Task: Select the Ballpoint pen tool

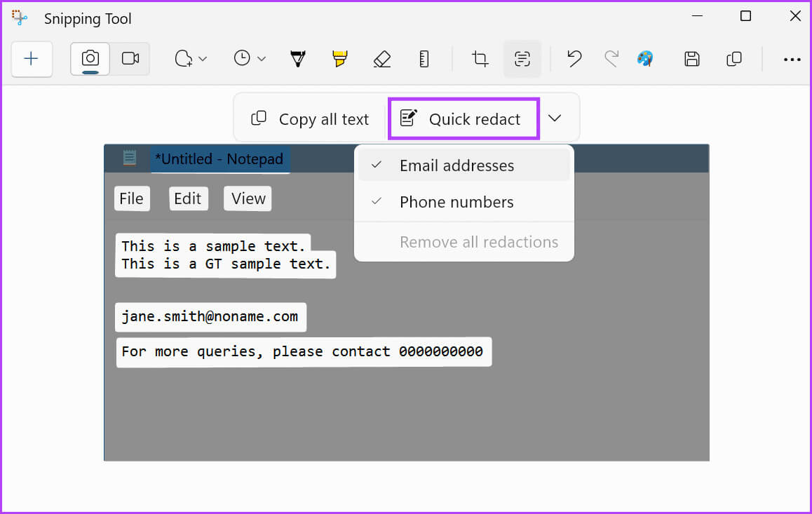Action: pyautogui.click(x=298, y=59)
